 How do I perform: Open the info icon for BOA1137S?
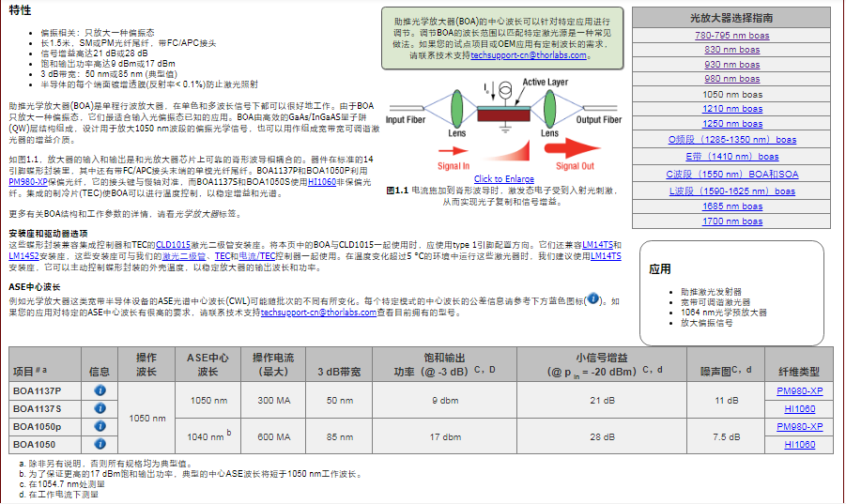100,408
